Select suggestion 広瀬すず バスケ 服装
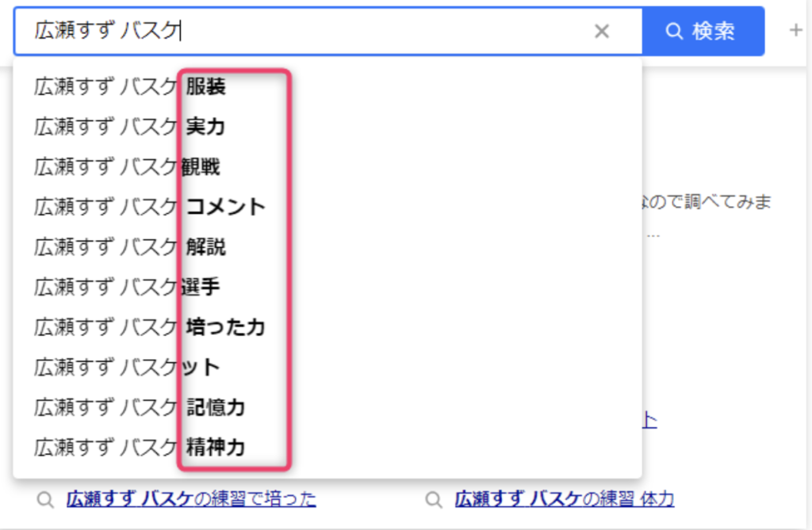The image size is (812, 530). tap(130, 86)
